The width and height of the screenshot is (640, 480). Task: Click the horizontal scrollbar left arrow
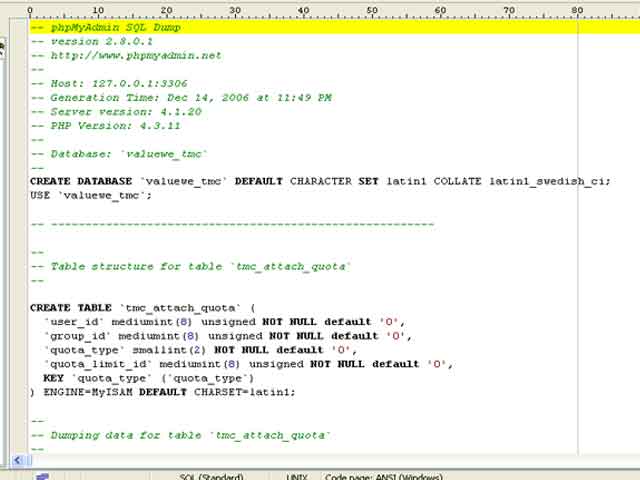pos(18,460)
